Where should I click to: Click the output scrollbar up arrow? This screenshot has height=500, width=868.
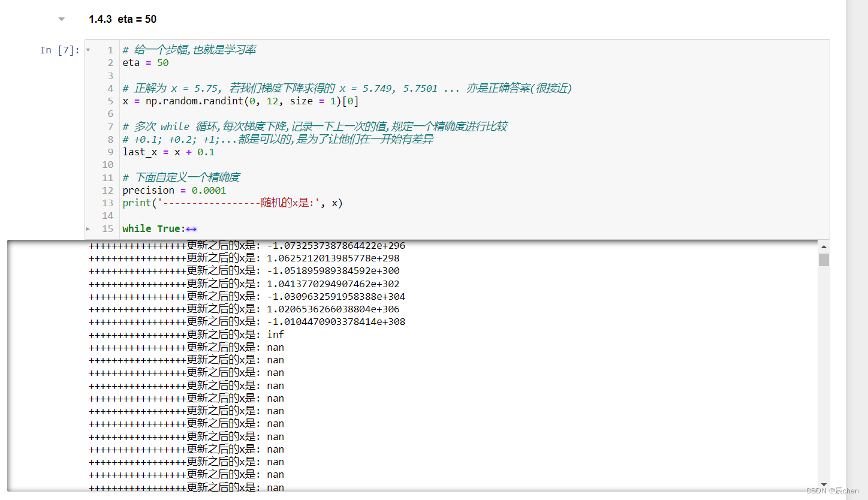(x=824, y=246)
